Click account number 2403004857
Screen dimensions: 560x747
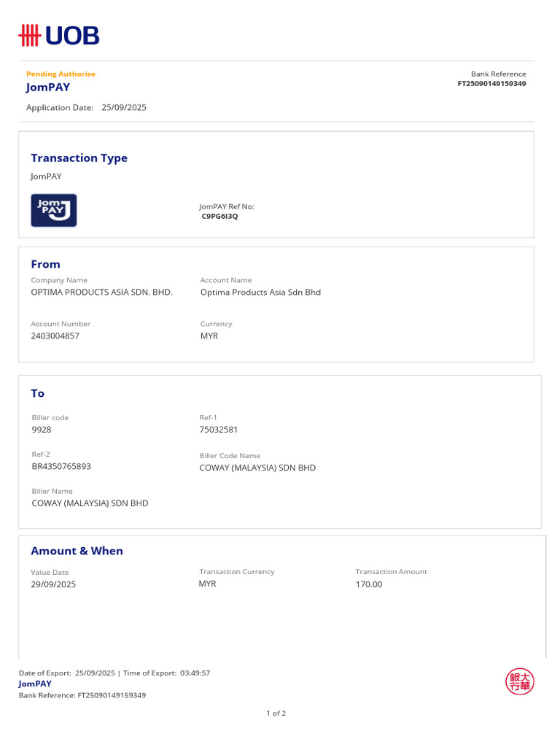(55, 336)
